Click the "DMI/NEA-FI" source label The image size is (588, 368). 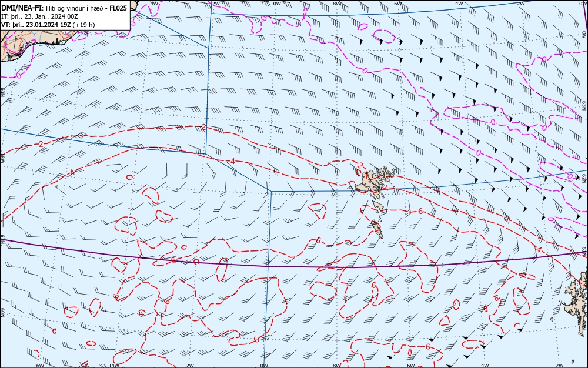21,8
